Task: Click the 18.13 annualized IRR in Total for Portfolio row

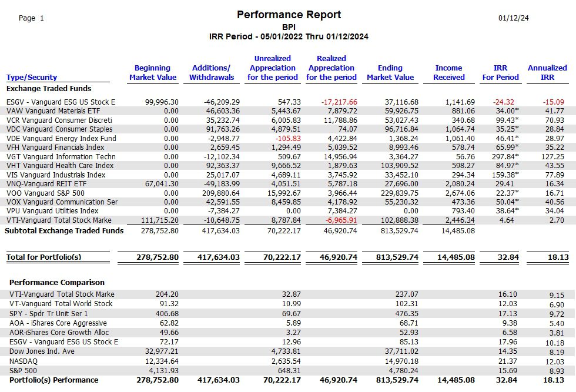Action: click(x=558, y=257)
